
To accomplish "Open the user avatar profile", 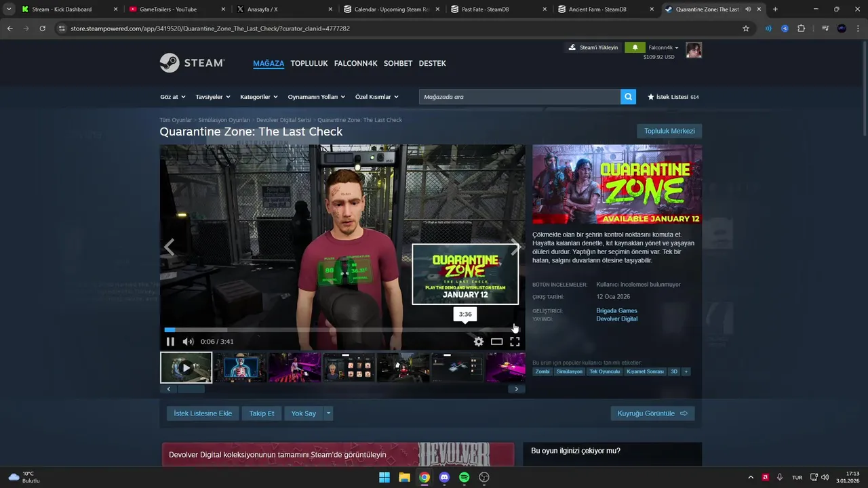I will 693,49.
